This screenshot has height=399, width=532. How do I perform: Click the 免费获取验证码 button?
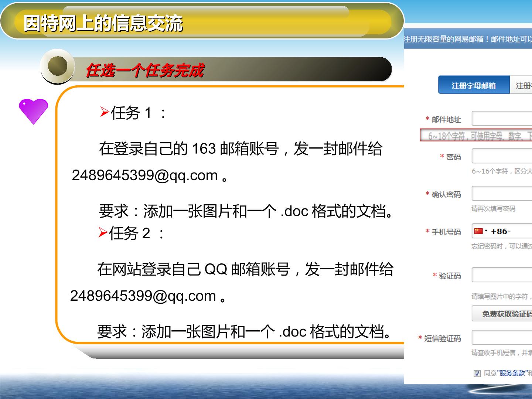pyautogui.click(x=502, y=314)
